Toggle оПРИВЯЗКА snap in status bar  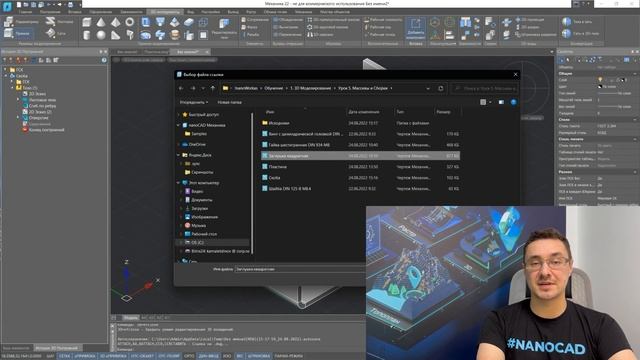pyautogui.click(x=85, y=356)
